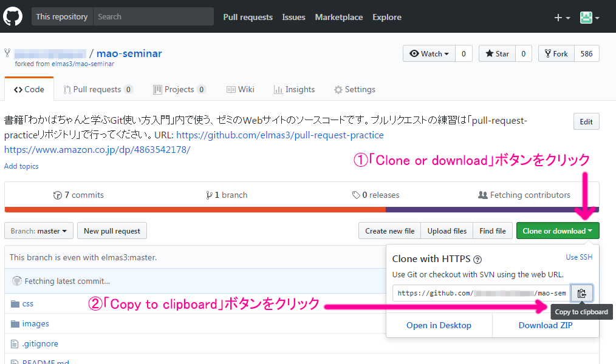Viewport: 616px width, 364px height.
Task: Click Create new file button
Action: coord(390,231)
